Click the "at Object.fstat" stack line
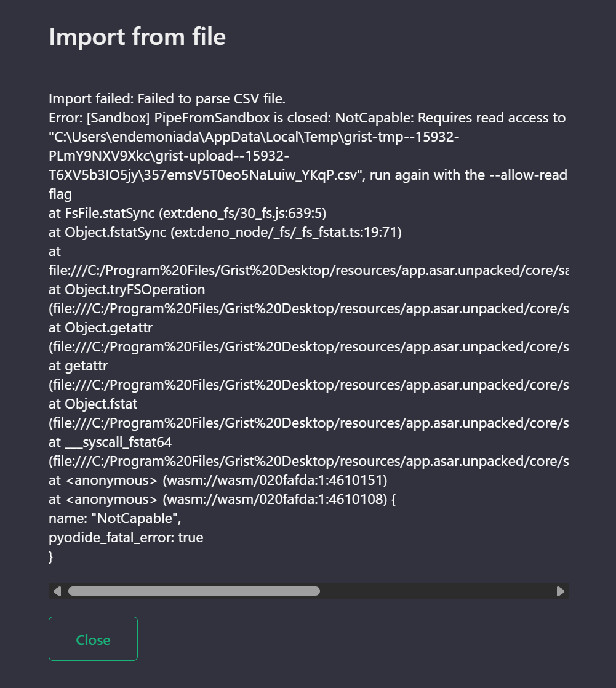 coord(93,404)
